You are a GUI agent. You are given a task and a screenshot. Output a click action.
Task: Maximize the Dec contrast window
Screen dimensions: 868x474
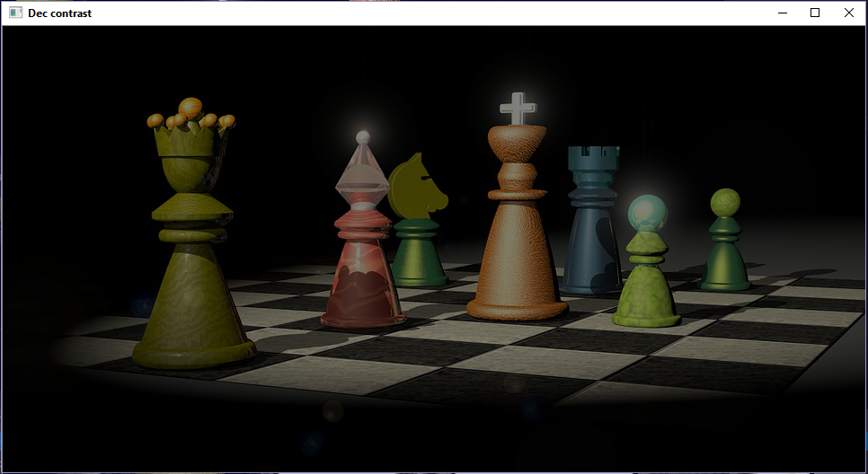pyautogui.click(x=815, y=13)
